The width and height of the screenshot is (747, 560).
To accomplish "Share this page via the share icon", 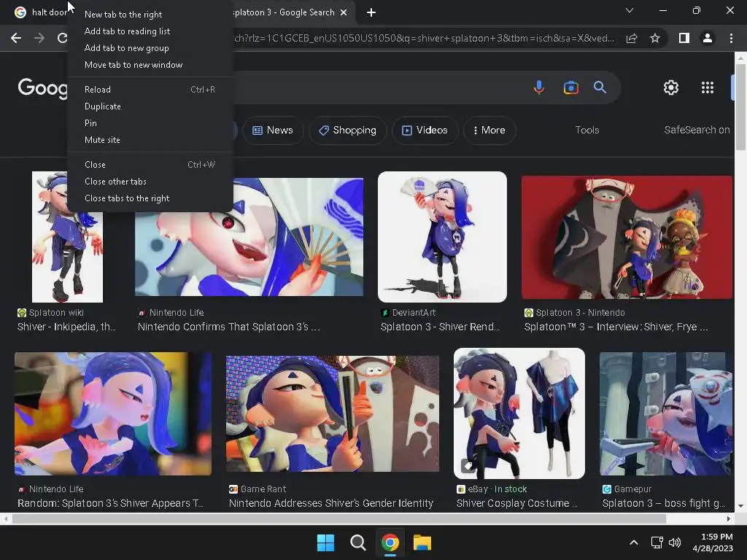I will [x=632, y=38].
